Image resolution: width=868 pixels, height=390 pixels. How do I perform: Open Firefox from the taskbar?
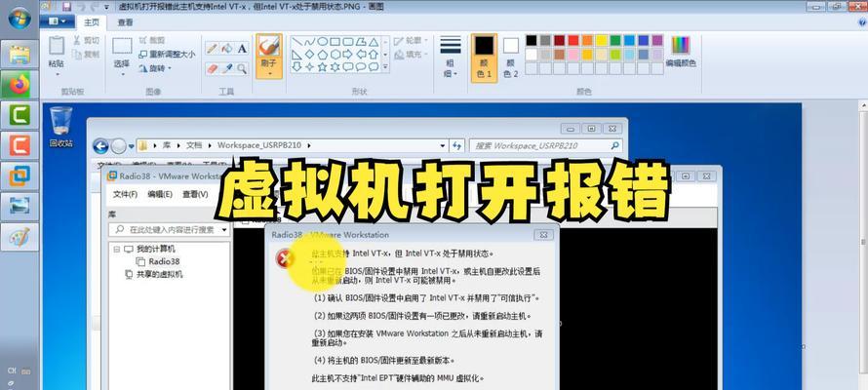coord(20,84)
